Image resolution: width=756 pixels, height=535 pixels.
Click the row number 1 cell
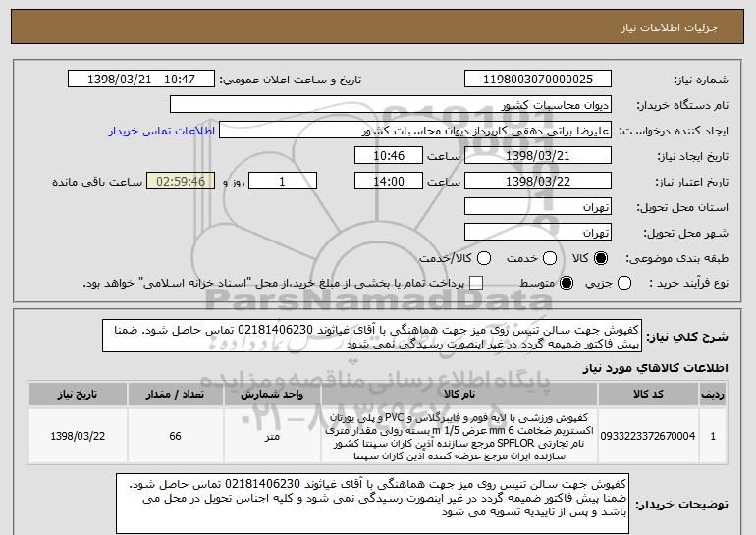pos(713,436)
